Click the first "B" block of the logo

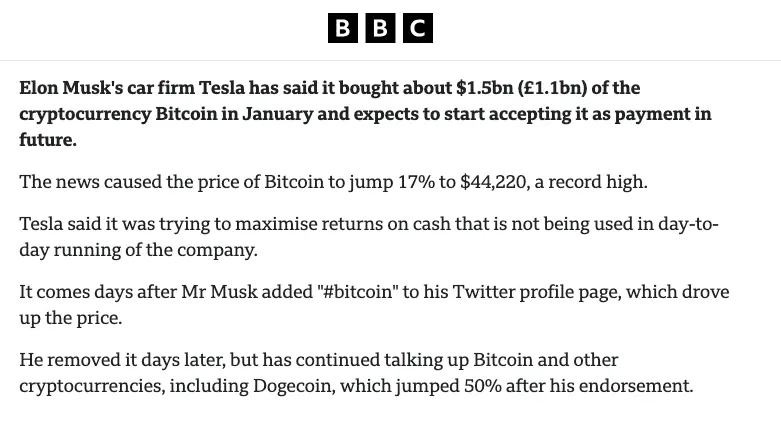(343, 28)
